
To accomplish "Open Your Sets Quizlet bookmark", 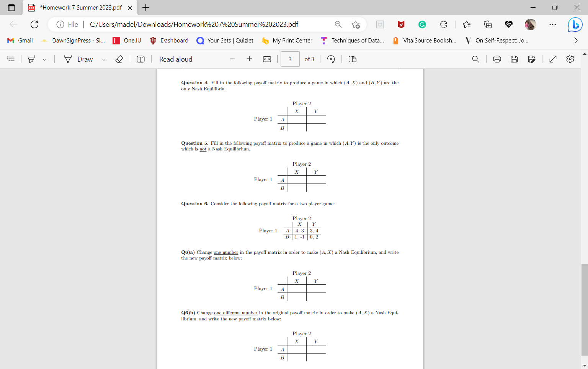I will 225,41.
